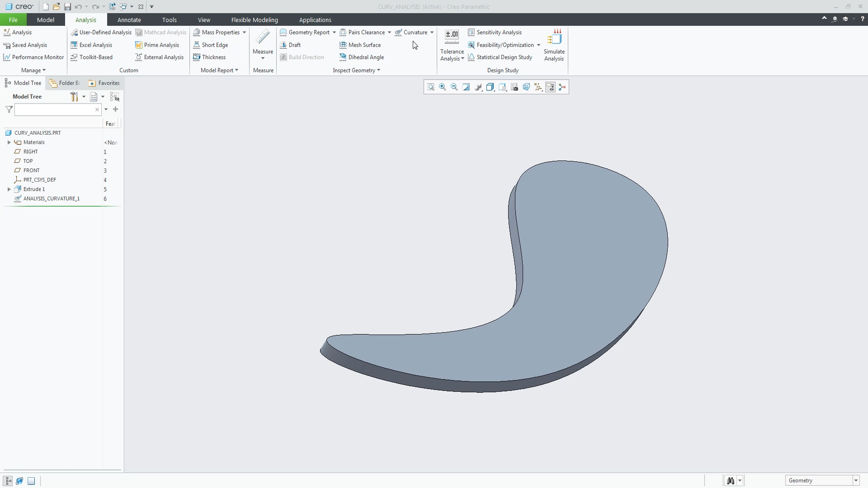Click the Save icon in quick access toolbar

click(67, 7)
